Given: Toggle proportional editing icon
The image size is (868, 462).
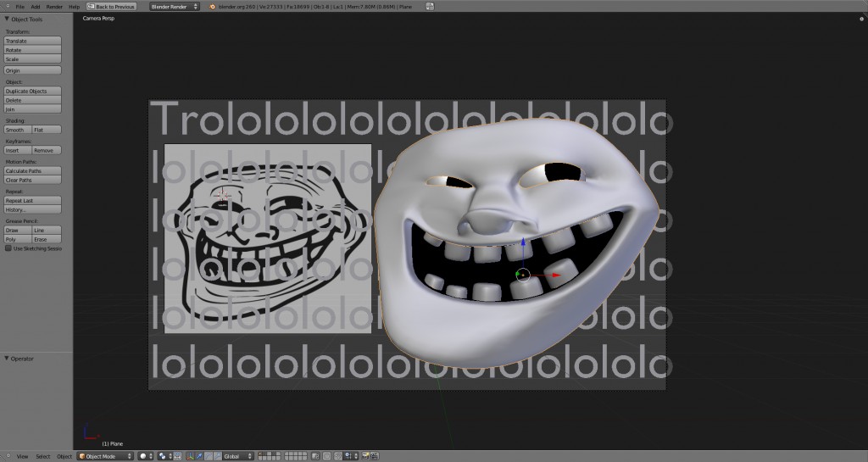Looking at the screenshot, I should coord(326,456).
